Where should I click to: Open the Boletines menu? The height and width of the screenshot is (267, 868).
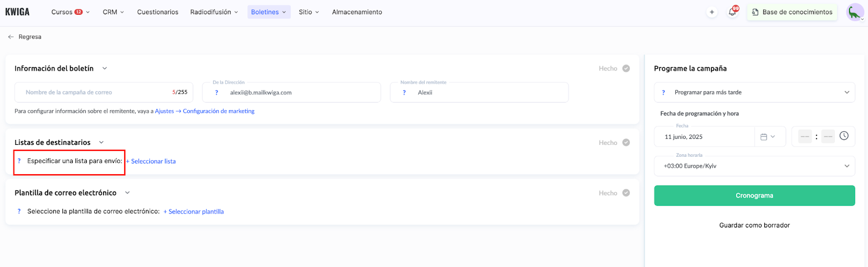click(x=269, y=12)
